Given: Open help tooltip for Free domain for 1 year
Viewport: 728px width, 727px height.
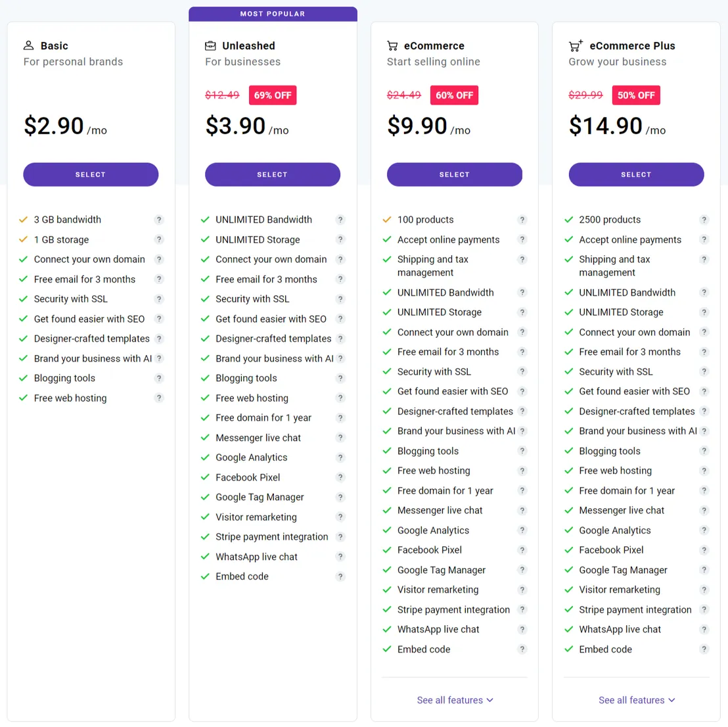Looking at the screenshot, I should pyautogui.click(x=340, y=417).
